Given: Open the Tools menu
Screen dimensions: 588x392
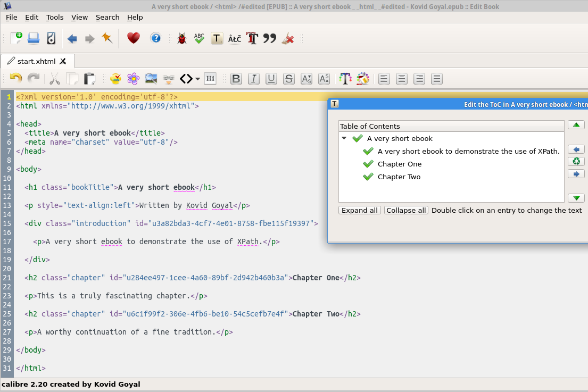Looking at the screenshot, I should pos(54,17).
